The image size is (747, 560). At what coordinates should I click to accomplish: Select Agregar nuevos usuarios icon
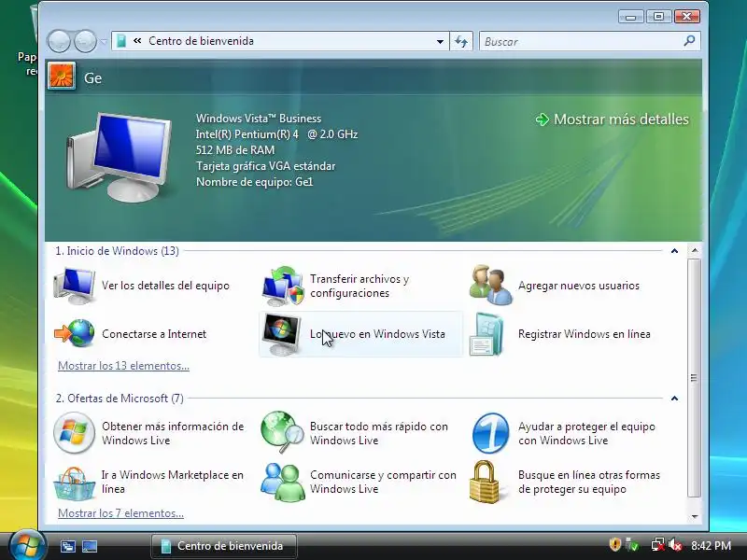pyautogui.click(x=491, y=286)
